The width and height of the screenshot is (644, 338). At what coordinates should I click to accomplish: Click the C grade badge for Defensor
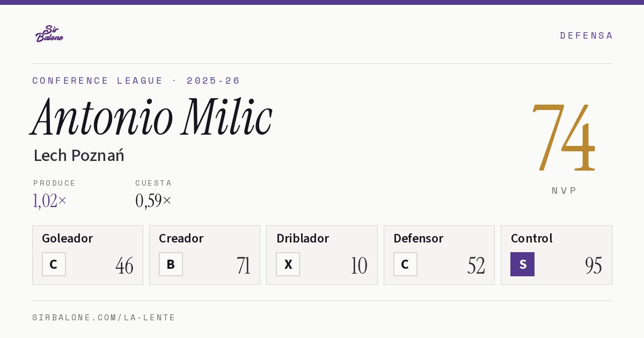coord(405,264)
